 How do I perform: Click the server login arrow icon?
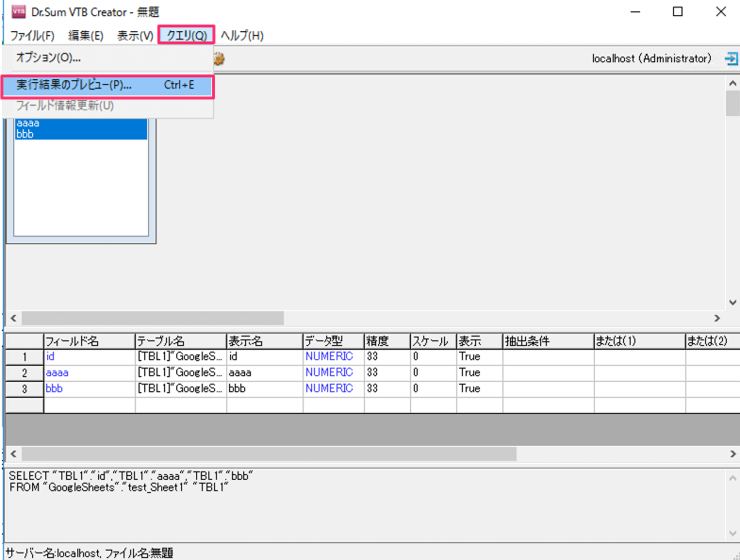point(731,58)
